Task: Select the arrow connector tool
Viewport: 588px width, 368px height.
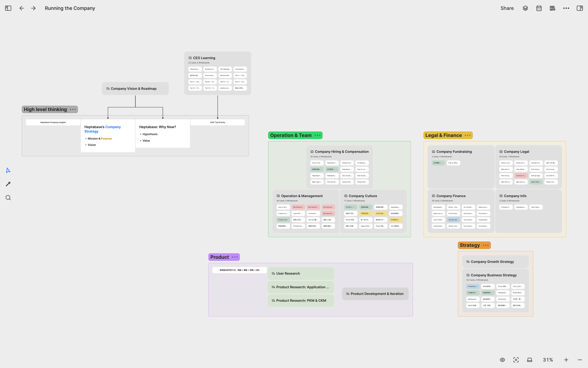Action: tap(8, 184)
